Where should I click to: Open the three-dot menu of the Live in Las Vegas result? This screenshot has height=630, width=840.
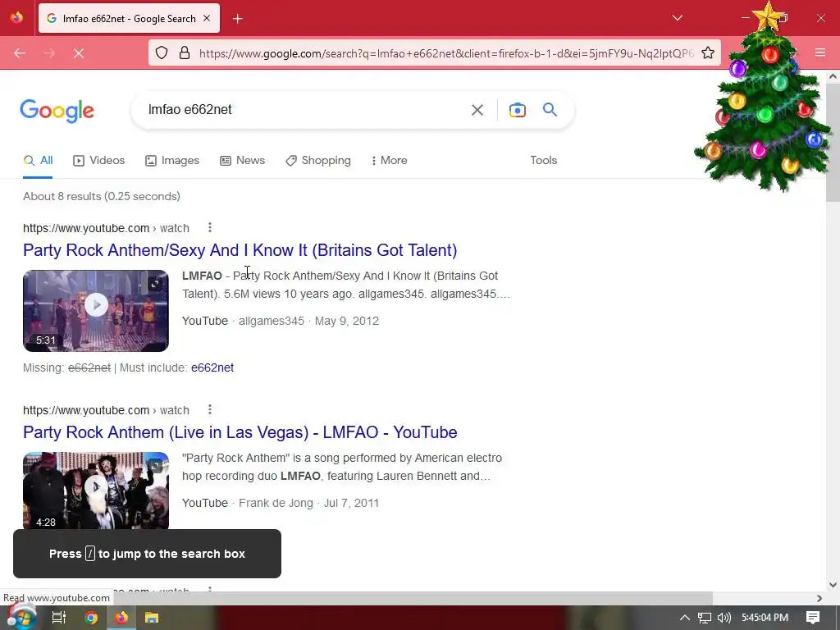pyautogui.click(x=210, y=410)
